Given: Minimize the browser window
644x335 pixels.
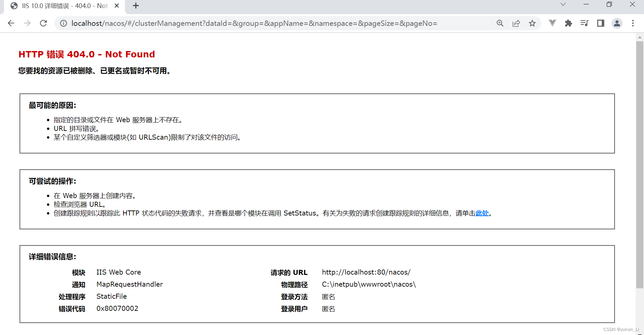Looking at the screenshot, I should pyautogui.click(x=586, y=4).
